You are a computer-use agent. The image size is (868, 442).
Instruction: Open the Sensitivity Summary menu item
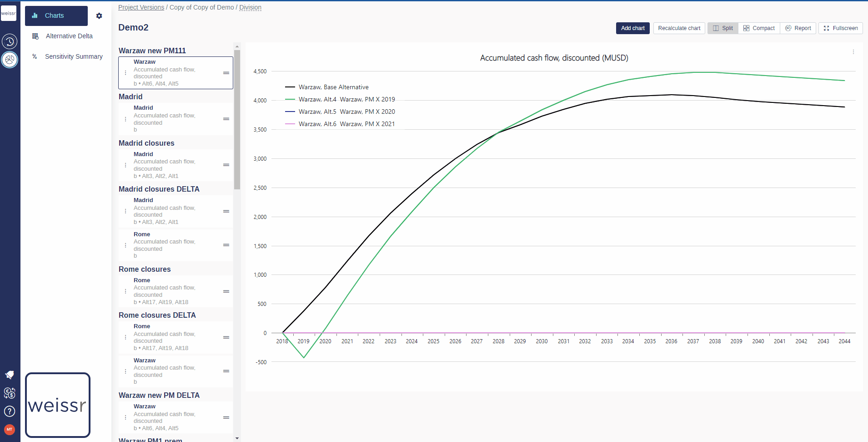coord(74,56)
